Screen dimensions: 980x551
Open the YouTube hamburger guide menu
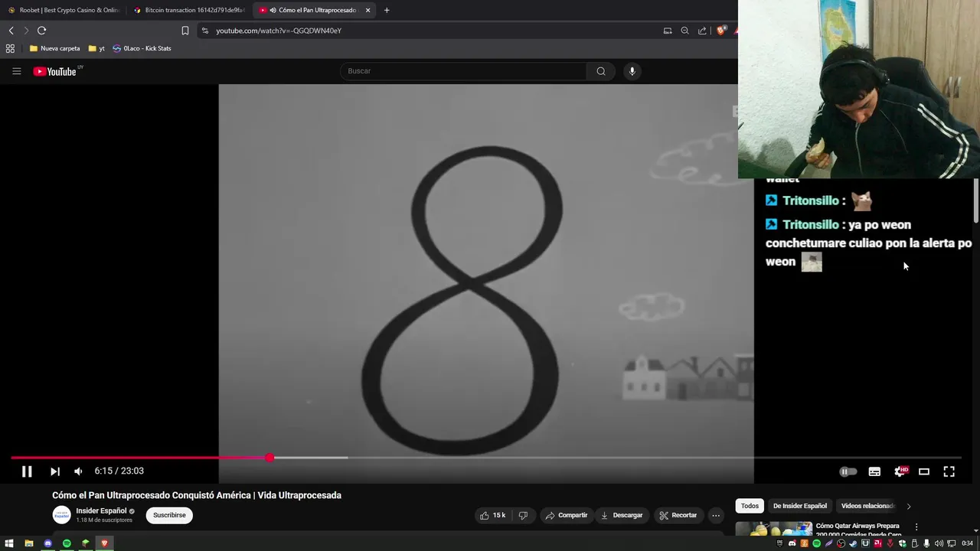17,71
